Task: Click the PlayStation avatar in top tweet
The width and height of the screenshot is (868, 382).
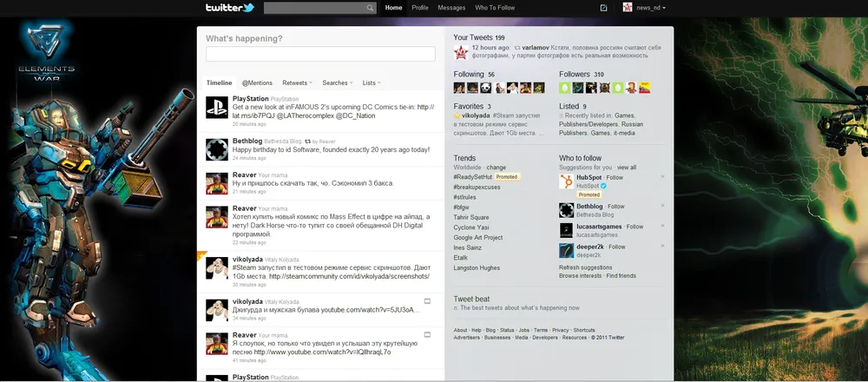Action: 217,108
